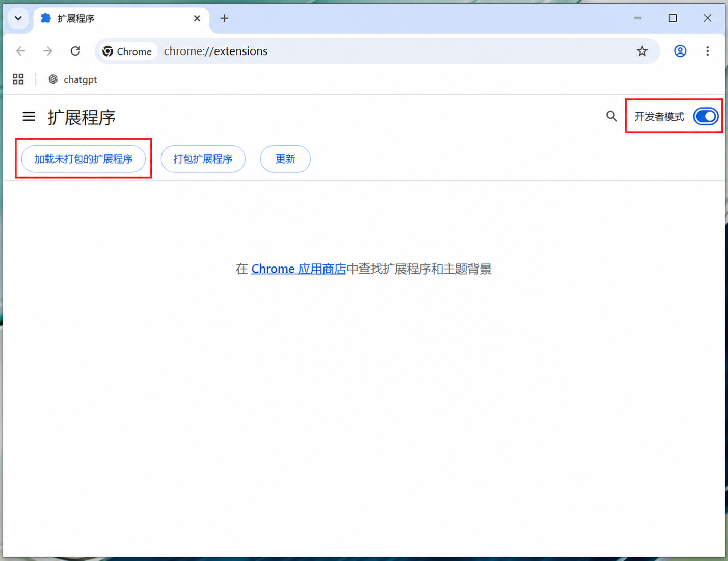View site information via Chrome chip
The image size is (728, 561).
pyautogui.click(x=127, y=51)
